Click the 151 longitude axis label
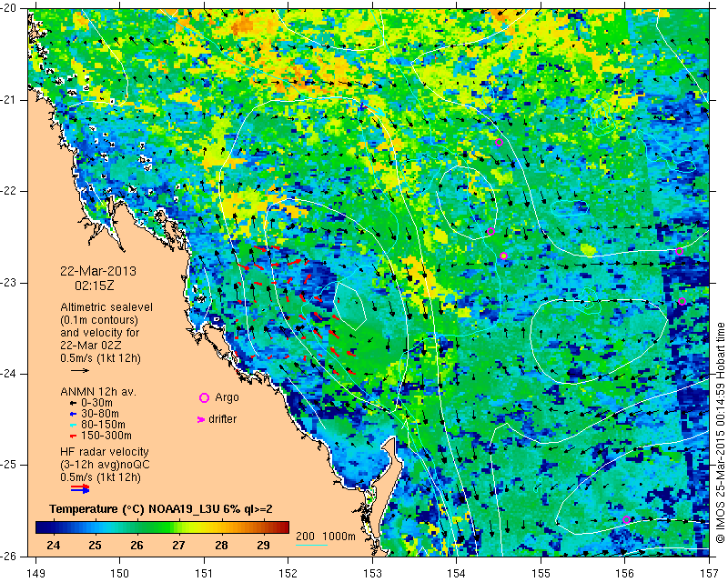This screenshot has height=582, width=728. coord(204,574)
